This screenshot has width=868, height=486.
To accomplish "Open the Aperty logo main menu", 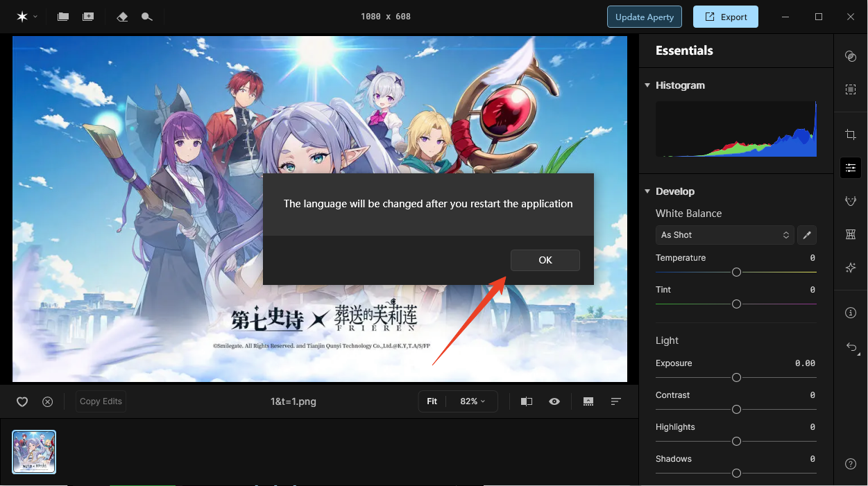I will tap(26, 17).
